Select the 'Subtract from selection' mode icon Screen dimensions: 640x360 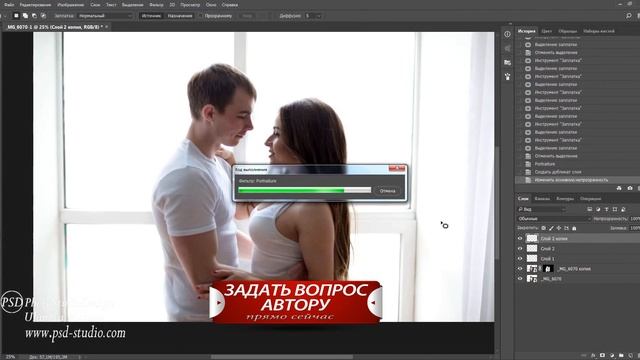click(34, 16)
